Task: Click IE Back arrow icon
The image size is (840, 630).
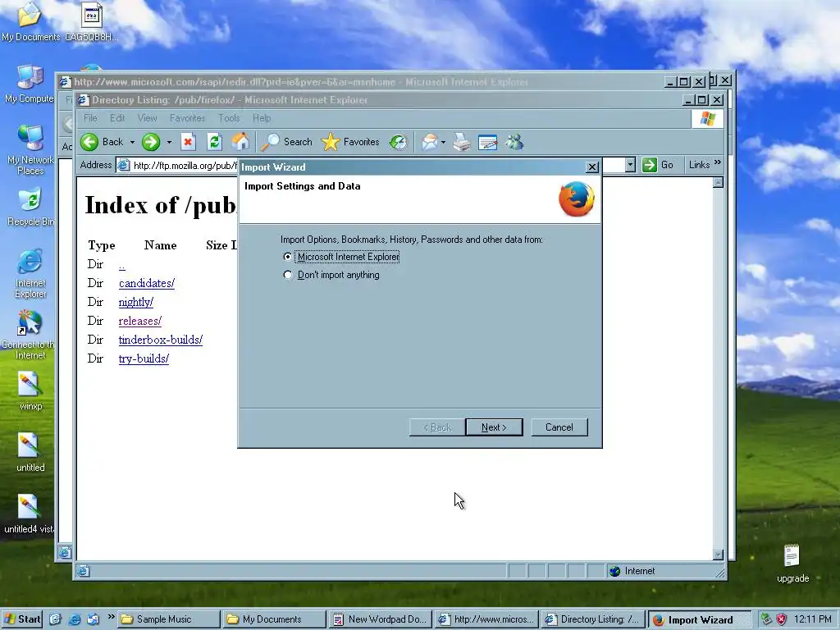Action: coord(89,142)
